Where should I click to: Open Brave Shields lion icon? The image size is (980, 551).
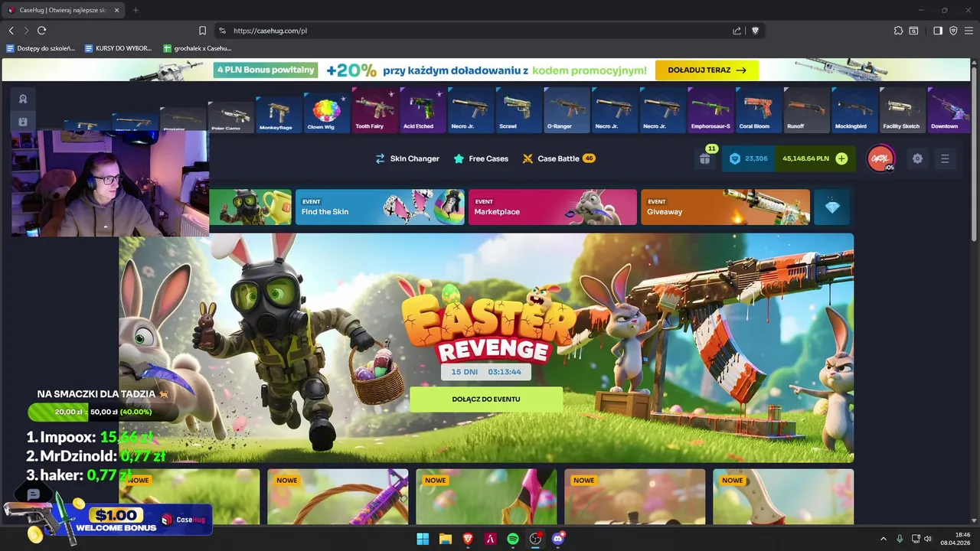pyautogui.click(x=755, y=31)
